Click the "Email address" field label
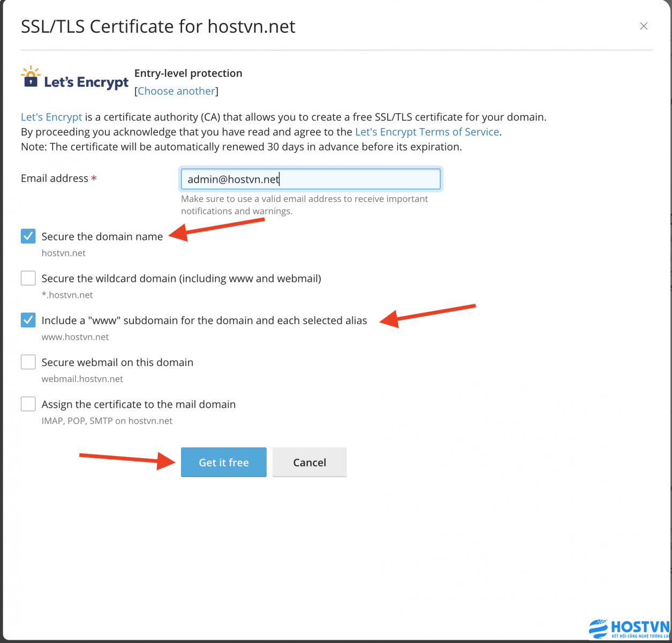Image resolution: width=672 pixels, height=643 pixels. 55,178
